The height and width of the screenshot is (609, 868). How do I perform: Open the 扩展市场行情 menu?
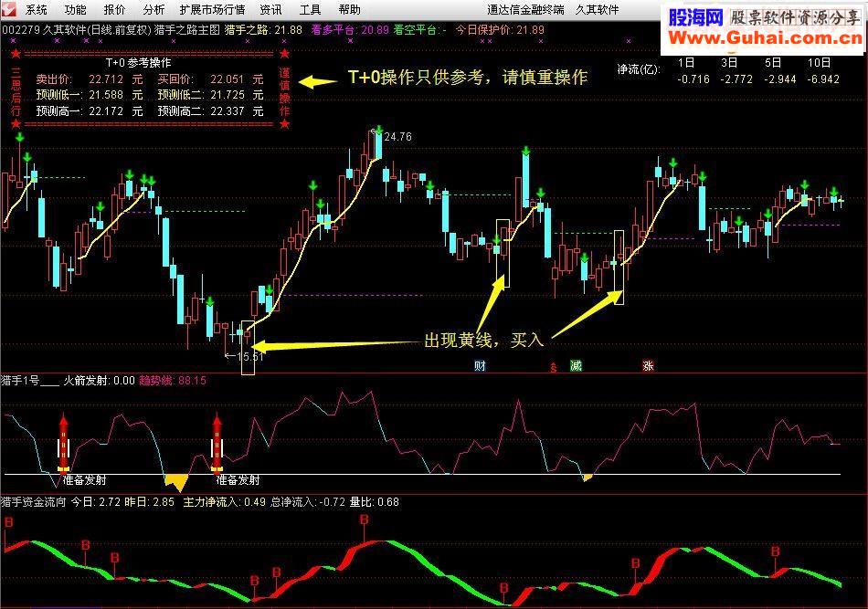coord(212,9)
